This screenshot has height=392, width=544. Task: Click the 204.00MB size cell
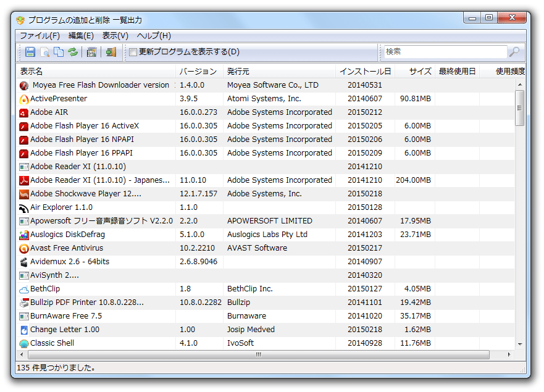pos(414,180)
